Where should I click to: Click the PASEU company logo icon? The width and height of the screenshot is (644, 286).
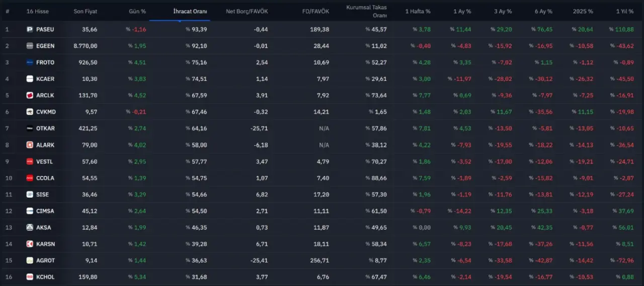30,30
